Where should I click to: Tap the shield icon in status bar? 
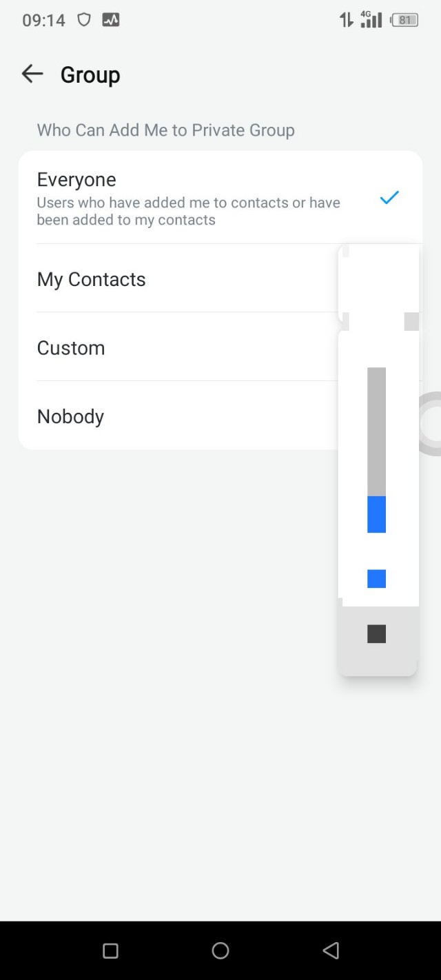(84, 20)
